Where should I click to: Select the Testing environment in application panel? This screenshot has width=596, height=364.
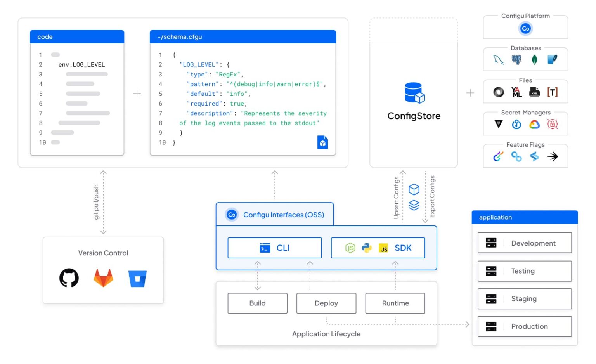pyautogui.click(x=525, y=271)
